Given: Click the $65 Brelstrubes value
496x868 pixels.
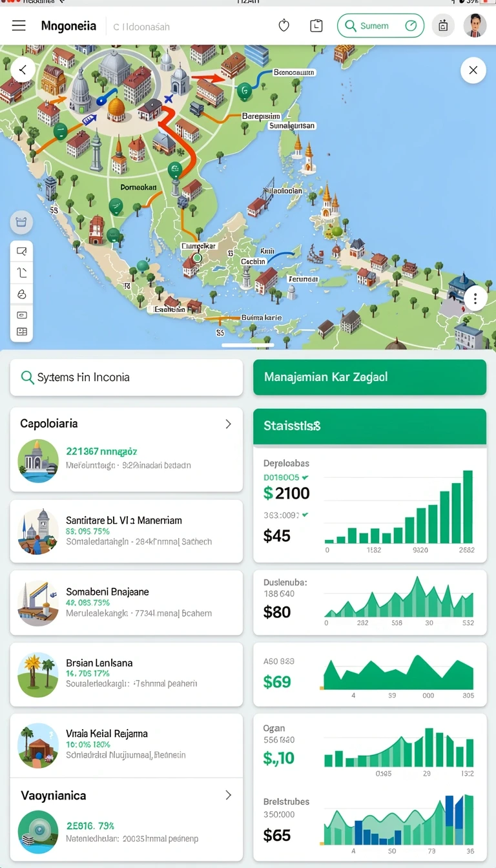Looking at the screenshot, I should pos(277,835).
